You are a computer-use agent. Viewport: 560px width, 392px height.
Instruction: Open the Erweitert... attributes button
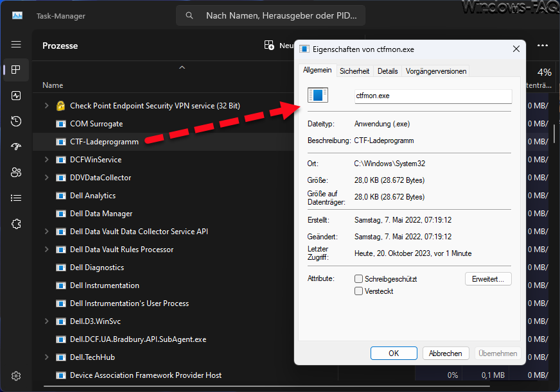coord(488,279)
